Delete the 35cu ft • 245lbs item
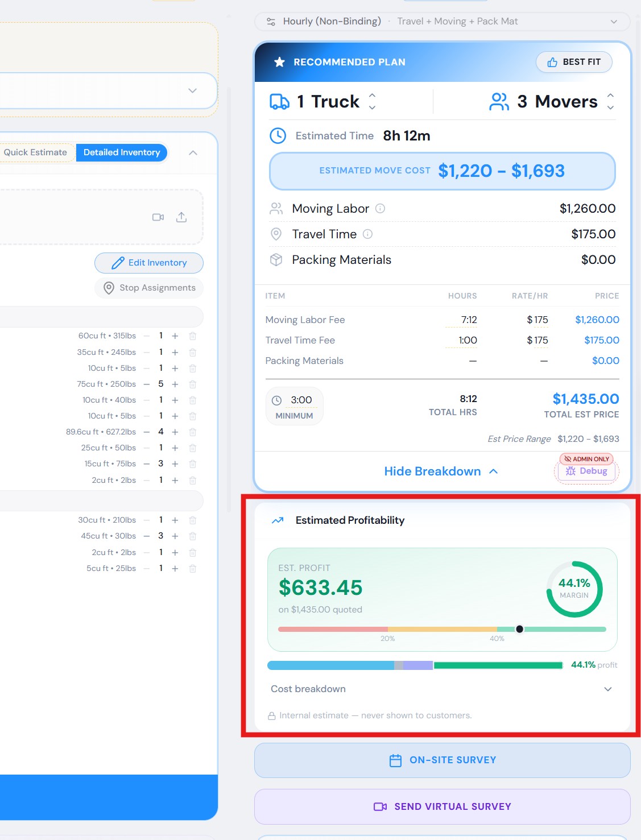This screenshot has width=641, height=840. coord(193,353)
